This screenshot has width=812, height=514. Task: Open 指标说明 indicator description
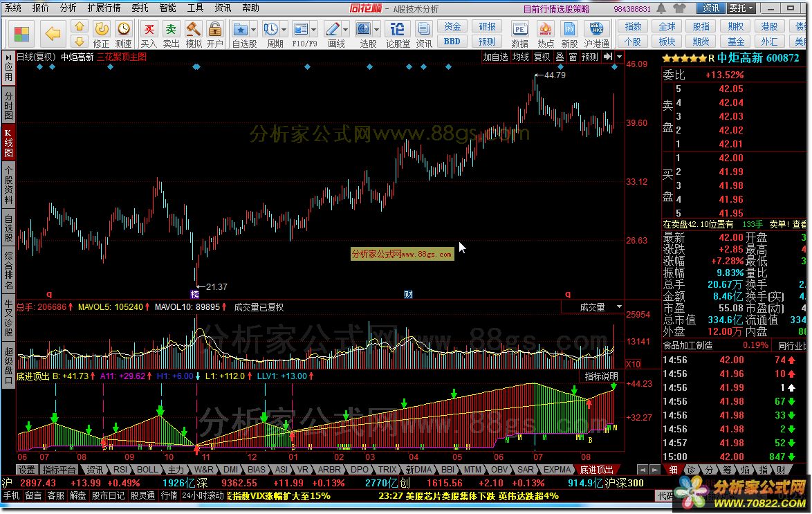point(601,376)
